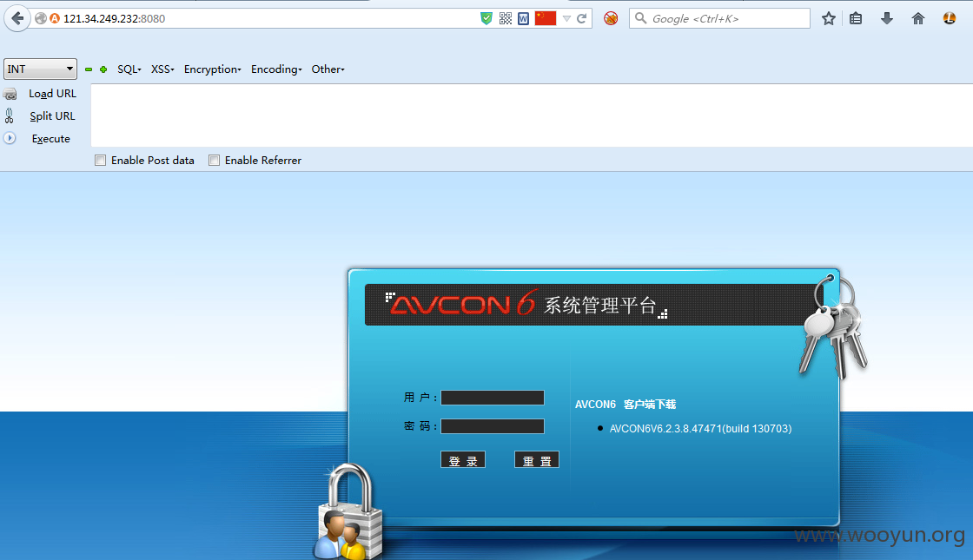Bookmark this page with the star icon

click(829, 18)
